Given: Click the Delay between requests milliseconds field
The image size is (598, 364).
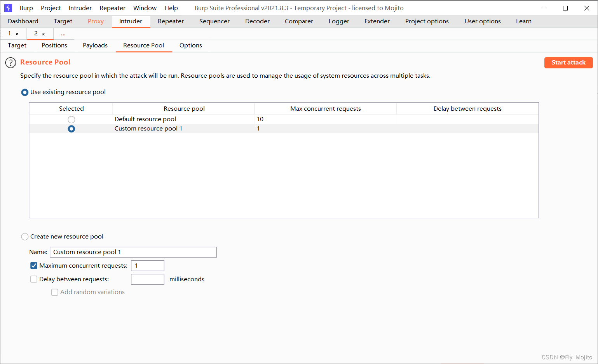Looking at the screenshot, I should click(x=148, y=279).
